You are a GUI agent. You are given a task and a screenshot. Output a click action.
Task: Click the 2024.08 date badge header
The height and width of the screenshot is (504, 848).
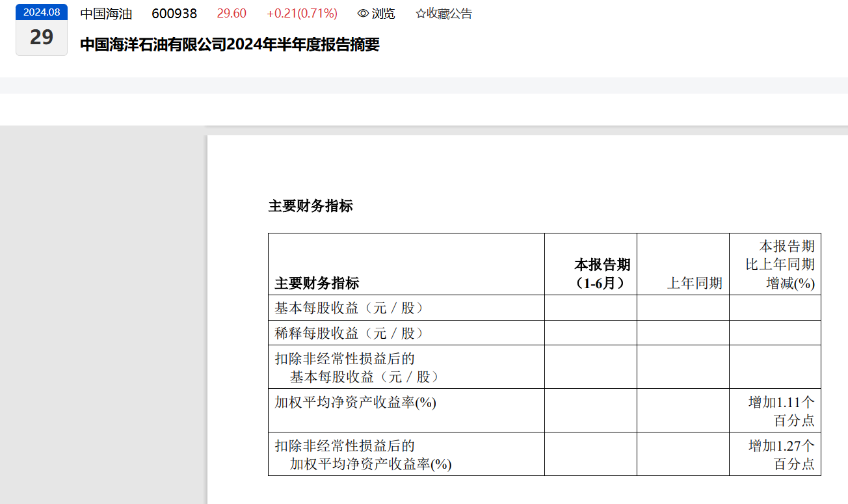(x=42, y=12)
